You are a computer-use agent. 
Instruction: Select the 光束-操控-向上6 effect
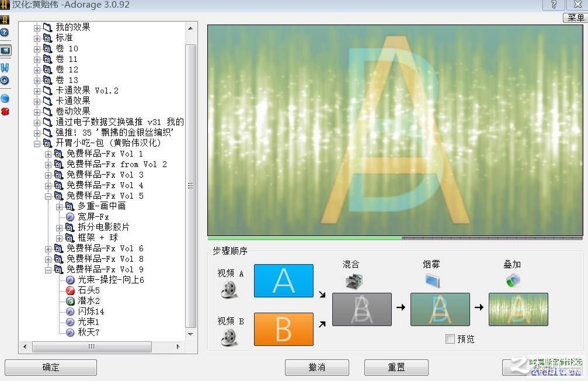coord(110,280)
